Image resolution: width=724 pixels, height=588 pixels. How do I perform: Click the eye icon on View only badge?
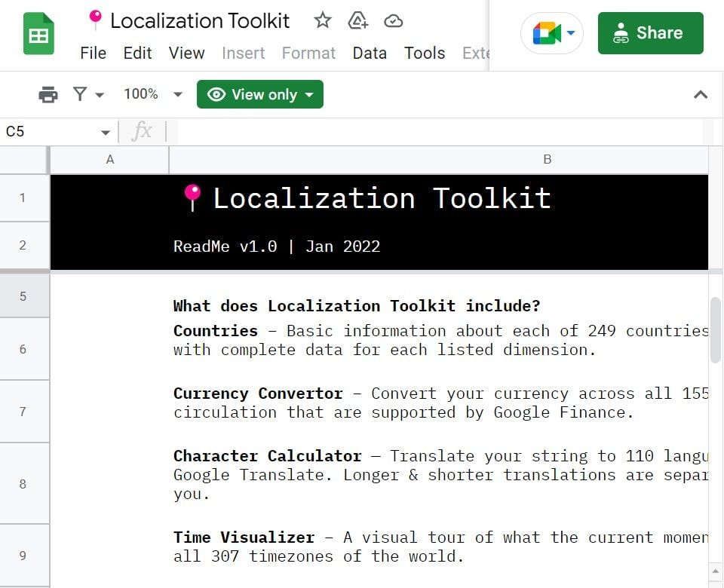point(217,94)
